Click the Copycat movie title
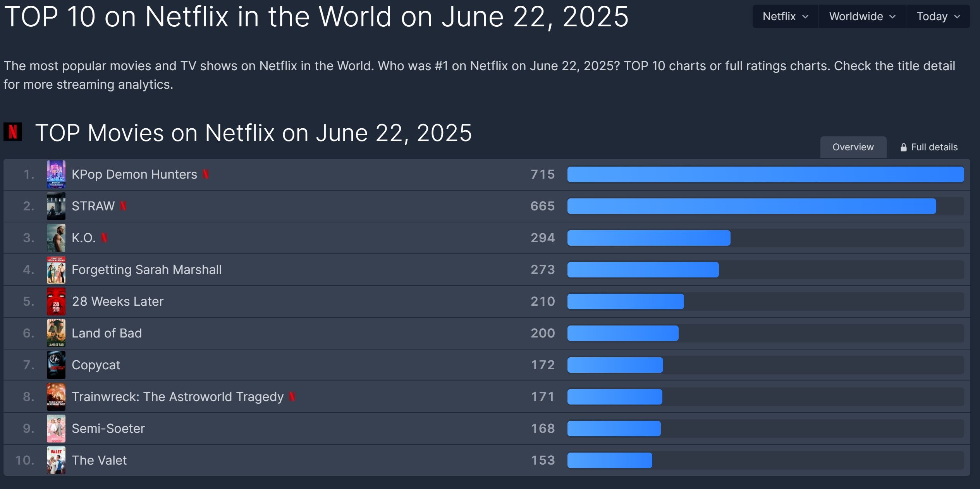 [x=96, y=365]
